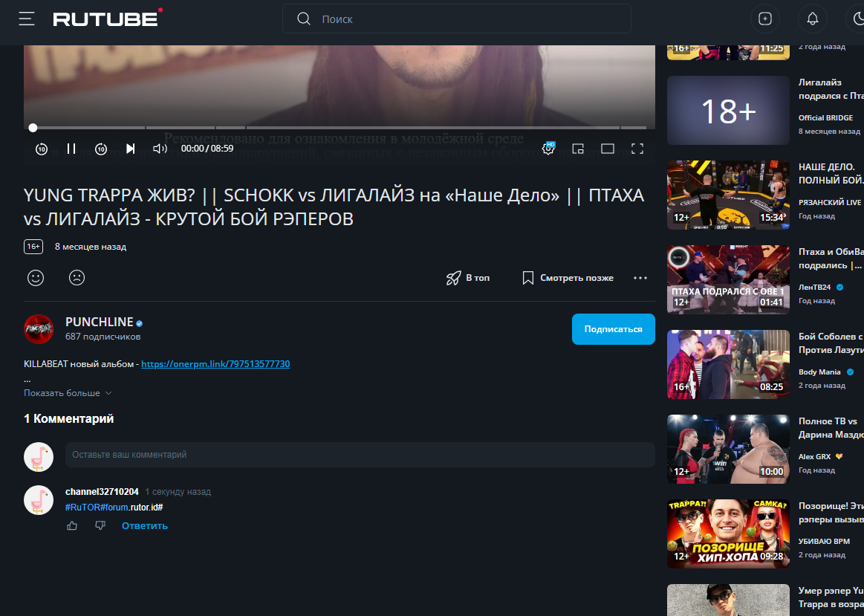Open НАШЕ ДЕЛО 15:34 video thumbnail
This screenshot has height=616, width=864.
pos(729,195)
